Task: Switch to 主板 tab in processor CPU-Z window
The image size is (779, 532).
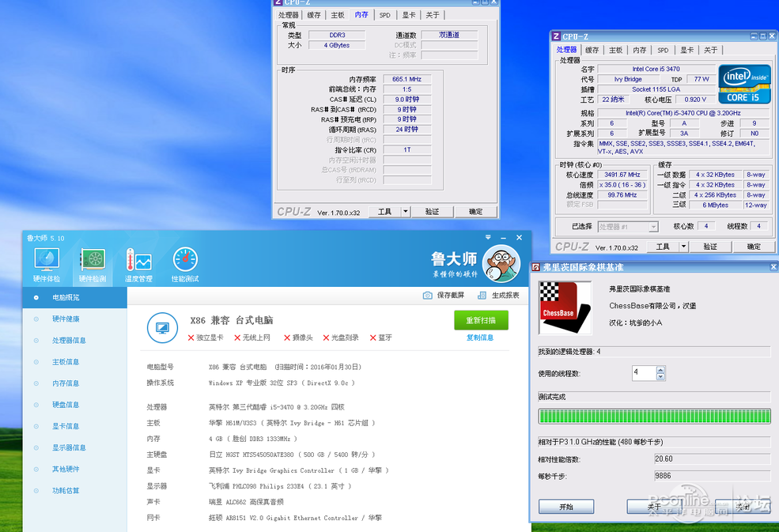Action: pos(615,50)
